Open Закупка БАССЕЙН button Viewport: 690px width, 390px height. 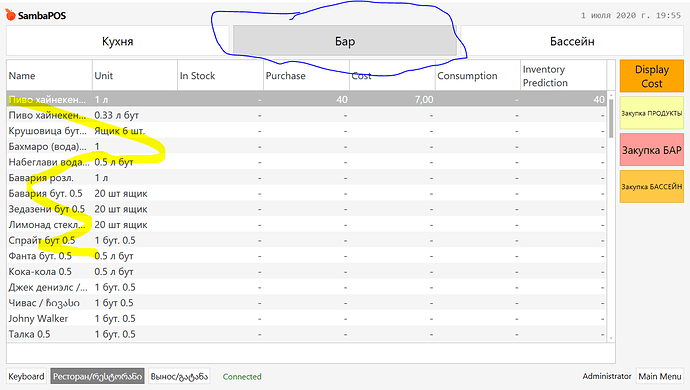coord(652,187)
